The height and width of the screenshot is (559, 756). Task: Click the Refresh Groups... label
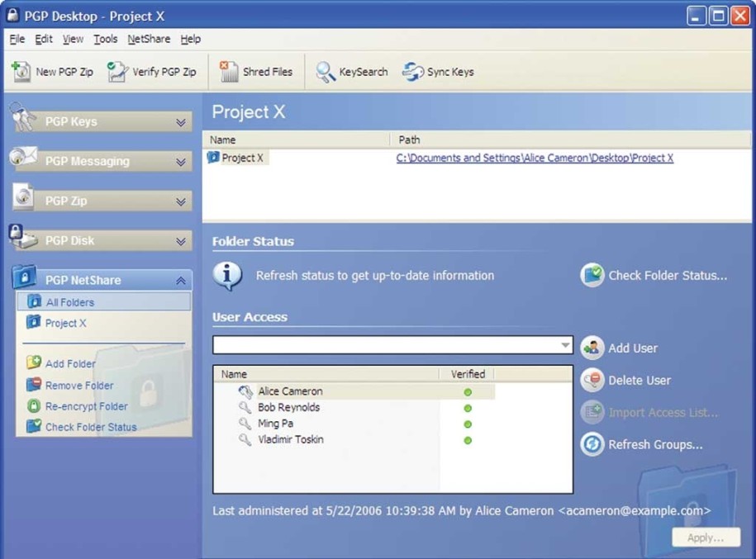(x=655, y=444)
